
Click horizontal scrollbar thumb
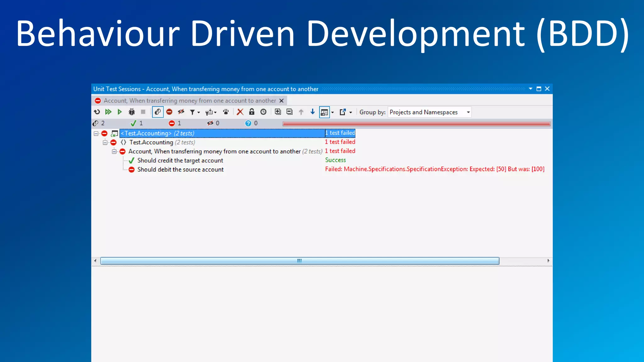300,261
